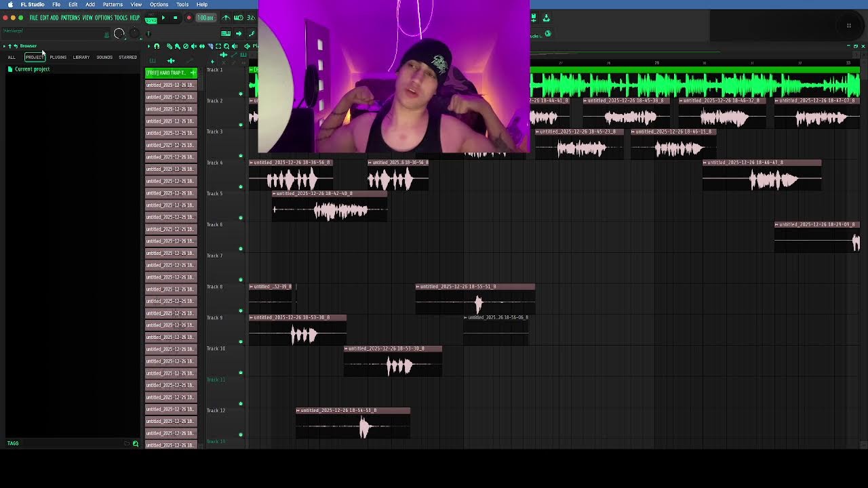Switch to the PLUGINS browser tab
This screenshot has width=868, height=488.
pos(58,57)
